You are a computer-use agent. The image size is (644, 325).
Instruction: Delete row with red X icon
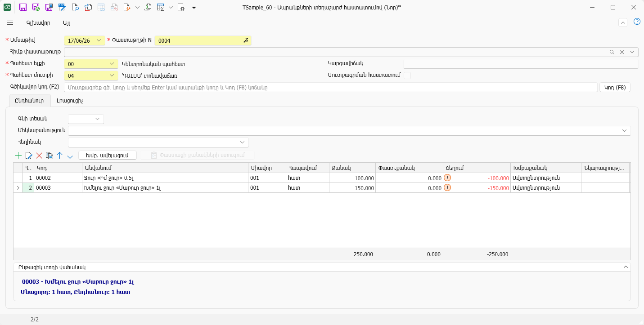click(x=39, y=155)
